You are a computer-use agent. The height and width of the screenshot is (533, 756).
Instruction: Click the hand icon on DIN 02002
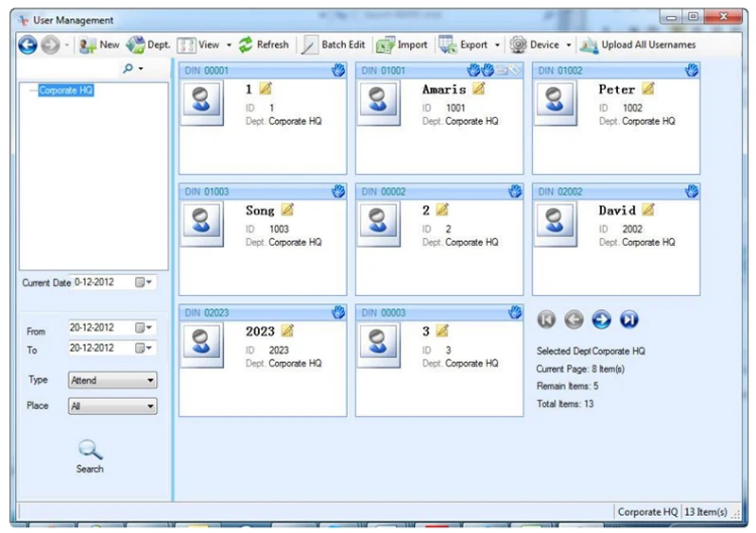point(692,192)
